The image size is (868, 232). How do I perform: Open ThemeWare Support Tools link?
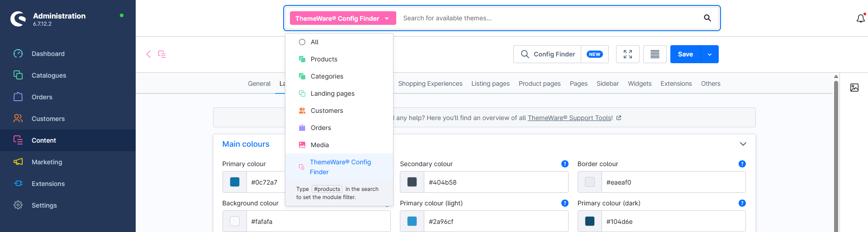pyautogui.click(x=570, y=118)
